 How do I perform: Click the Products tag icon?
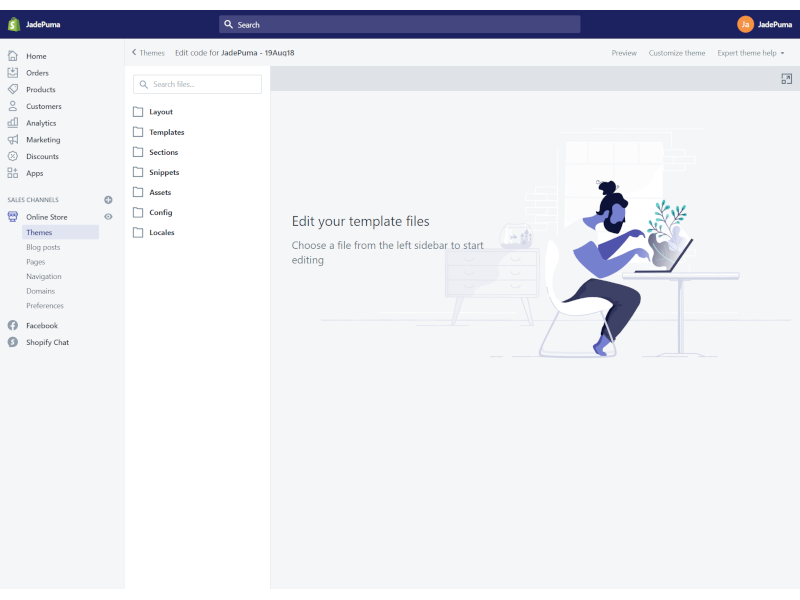13,89
